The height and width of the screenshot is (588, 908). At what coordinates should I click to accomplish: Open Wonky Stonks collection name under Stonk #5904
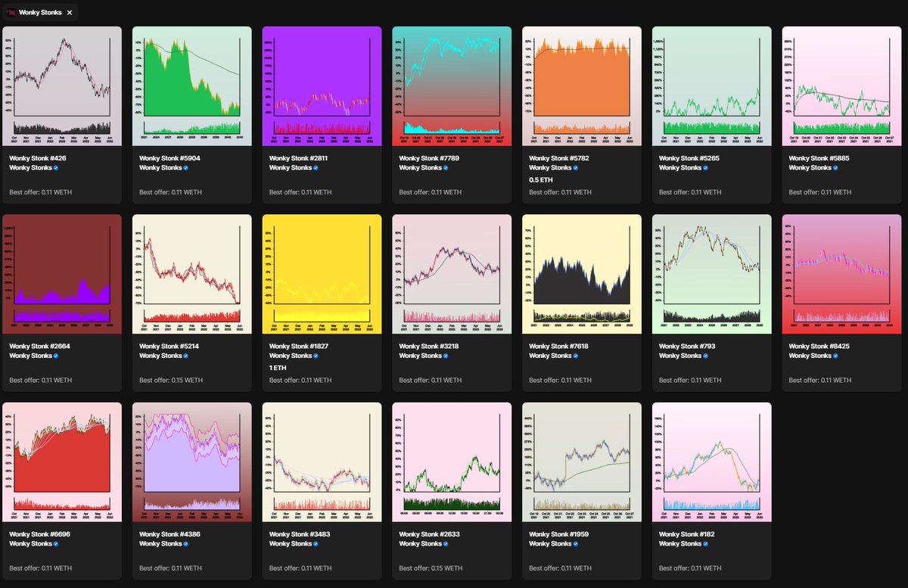click(x=160, y=168)
